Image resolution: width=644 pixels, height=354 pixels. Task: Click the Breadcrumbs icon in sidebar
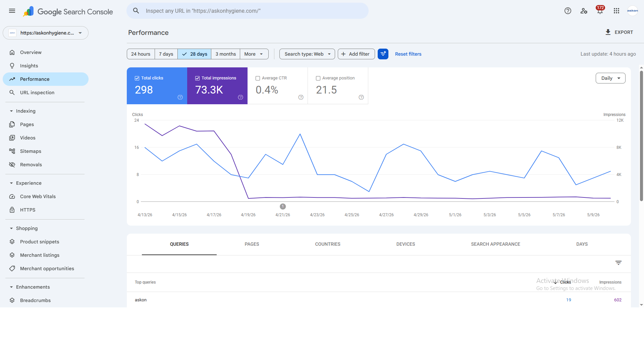(x=12, y=300)
